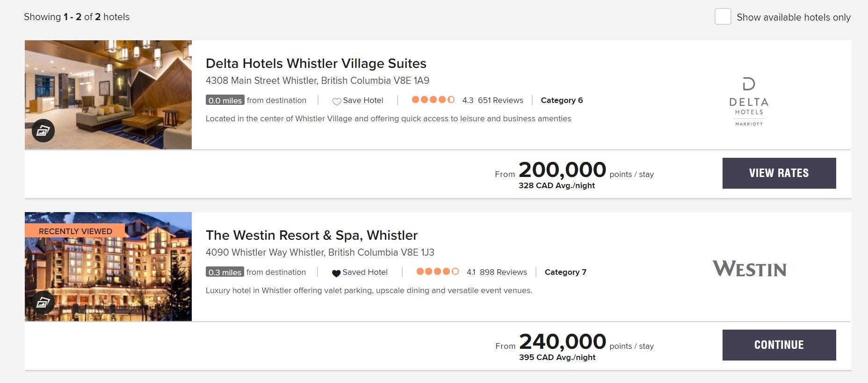
Task: View 651 Reviews for Delta Hotels
Action: [x=500, y=100]
